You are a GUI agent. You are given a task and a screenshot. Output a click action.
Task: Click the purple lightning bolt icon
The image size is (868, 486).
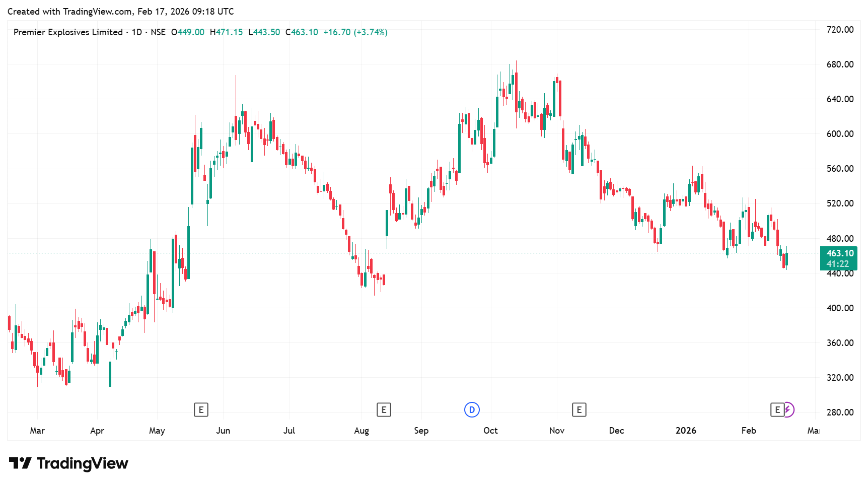click(788, 410)
